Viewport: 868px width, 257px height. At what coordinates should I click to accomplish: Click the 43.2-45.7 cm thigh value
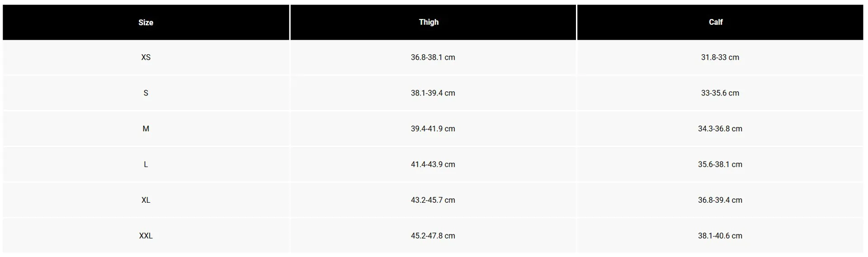pos(433,200)
